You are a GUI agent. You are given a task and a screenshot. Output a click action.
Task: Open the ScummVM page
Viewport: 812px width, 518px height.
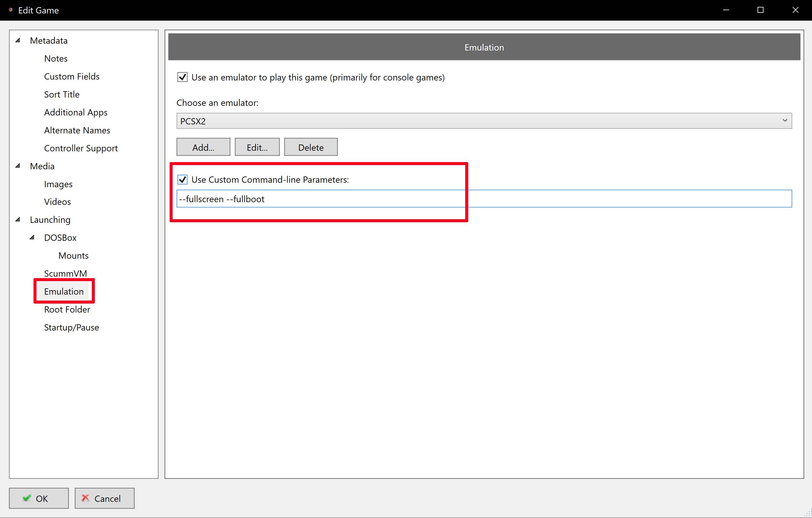pos(66,273)
